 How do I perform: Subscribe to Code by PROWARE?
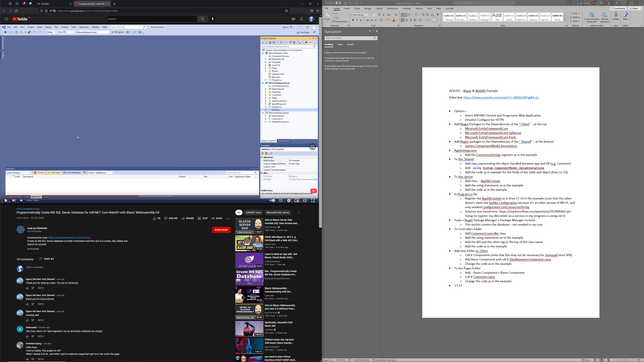[x=221, y=230]
